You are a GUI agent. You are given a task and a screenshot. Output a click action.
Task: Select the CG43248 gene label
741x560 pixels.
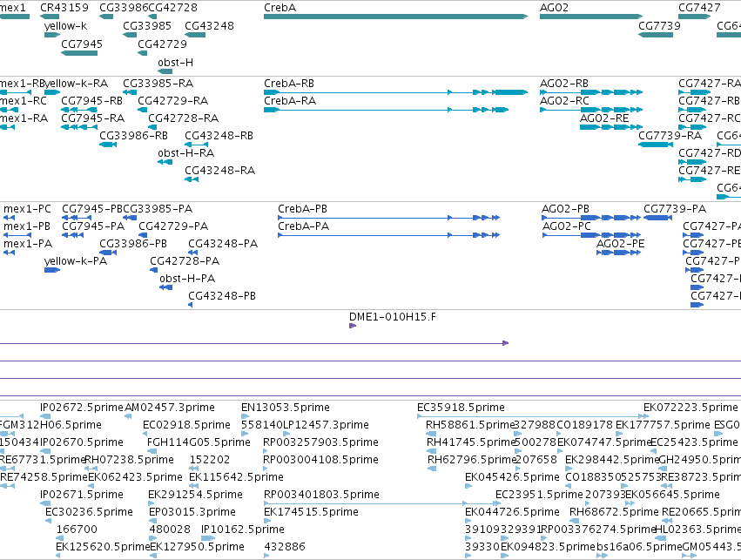(x=209, y=26)
